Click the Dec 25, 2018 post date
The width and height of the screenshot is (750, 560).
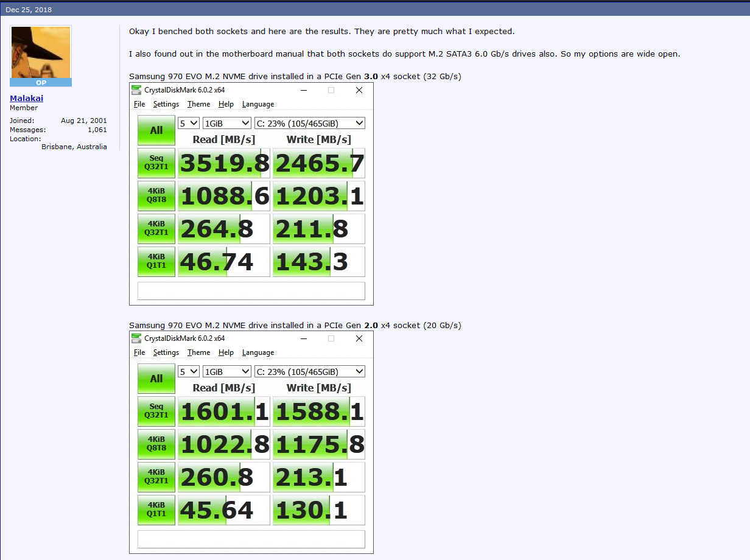pyautogui.click(x=29, y=10)
